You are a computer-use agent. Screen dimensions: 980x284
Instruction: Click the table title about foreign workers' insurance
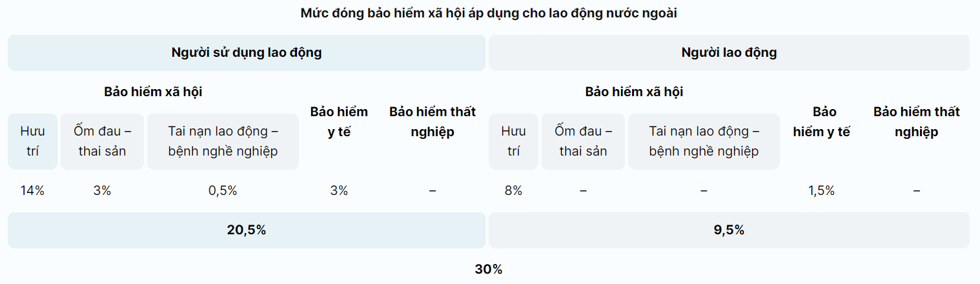489,13
